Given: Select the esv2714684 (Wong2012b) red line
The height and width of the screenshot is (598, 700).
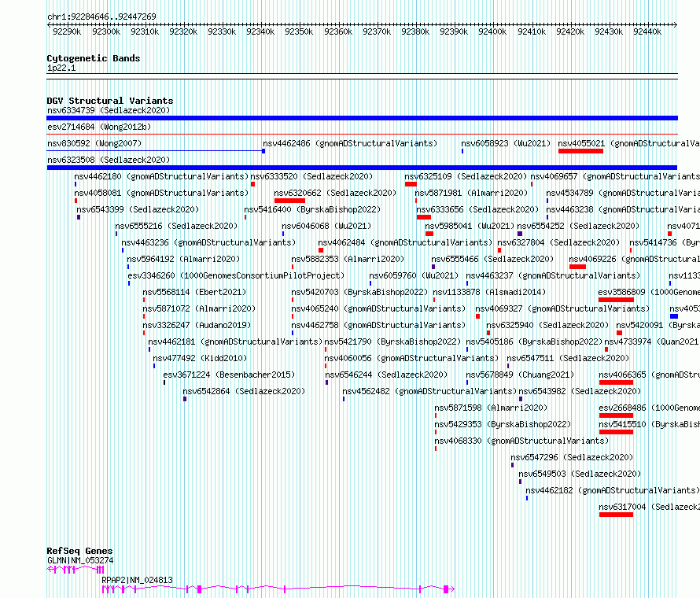Looking at the screenshot, I should pyautogui.click(x=362, y=134).
